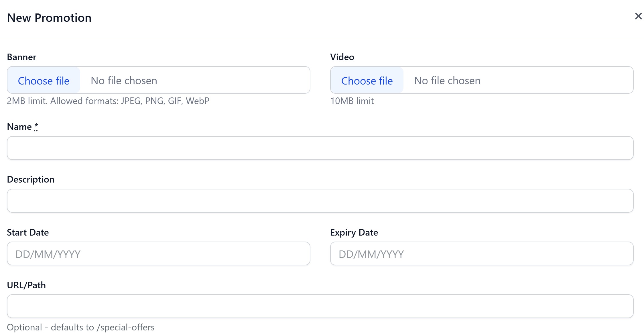The width and height of the screenshot is (644, 333).
Task: Close the New Promotion dialog
Action: (x=638, y=16)
